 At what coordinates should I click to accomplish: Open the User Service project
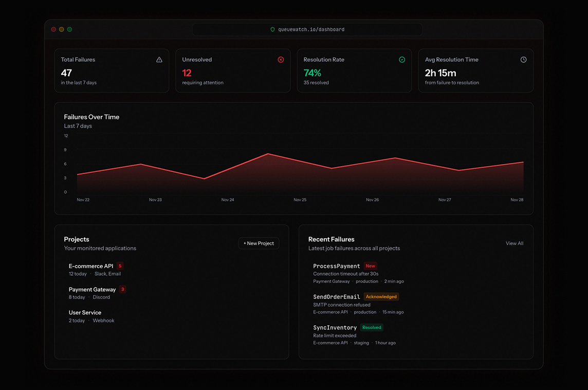coord(85,313)
